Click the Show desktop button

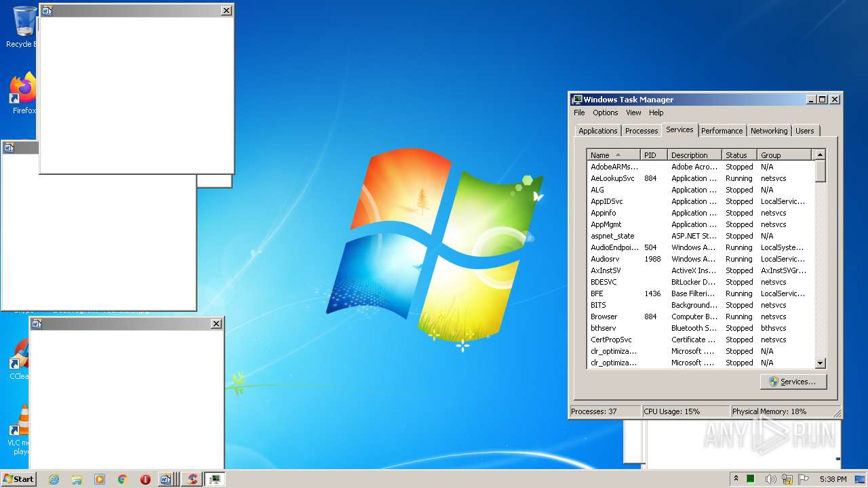pyautogui.click(x=860, y=479)
